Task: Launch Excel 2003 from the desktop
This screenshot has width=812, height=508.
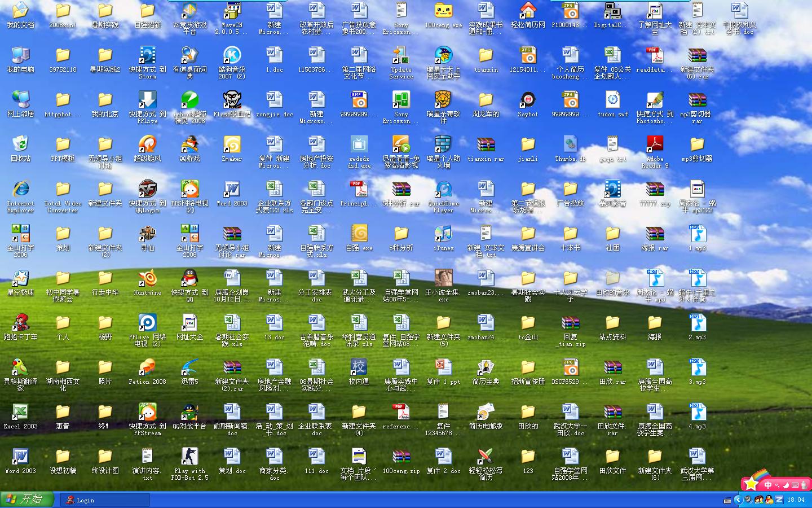Action: coord(20,416)
